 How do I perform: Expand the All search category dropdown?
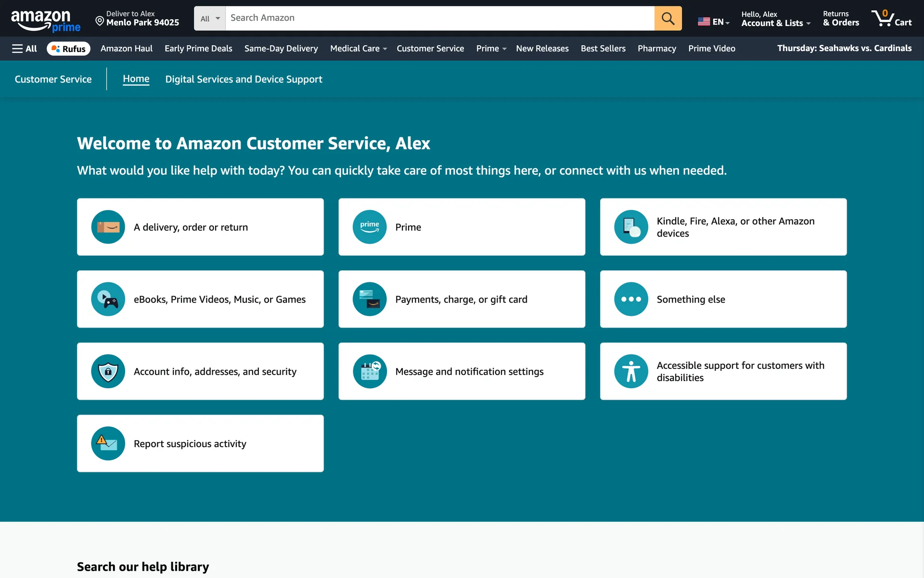click(x=210, y=18)
